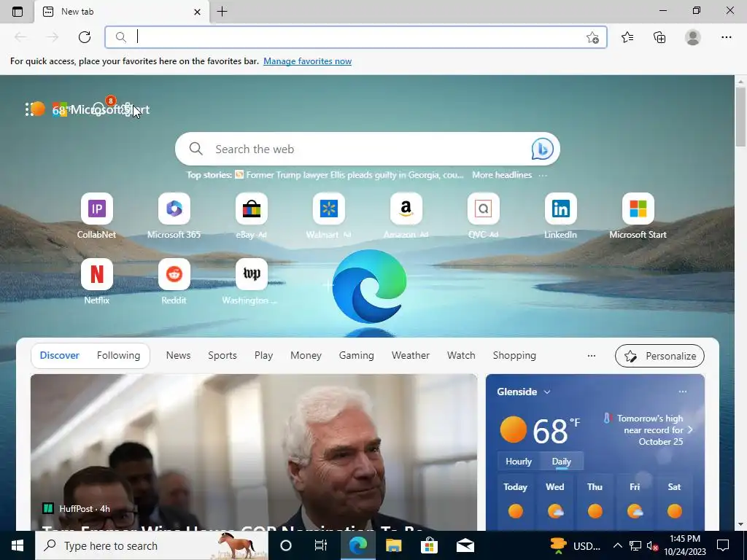
Task: Open the Favorites list icon
Action: pos(627,37)
